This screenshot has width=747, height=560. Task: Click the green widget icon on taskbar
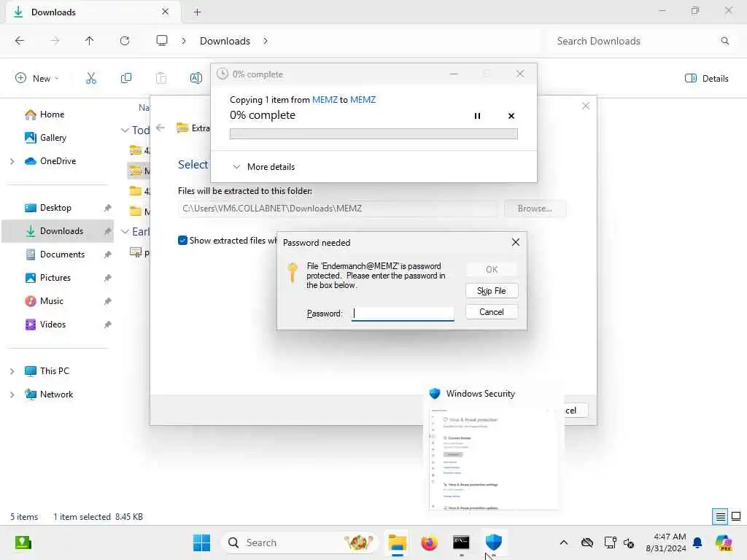pyautogui.click(x=23, y=542)
